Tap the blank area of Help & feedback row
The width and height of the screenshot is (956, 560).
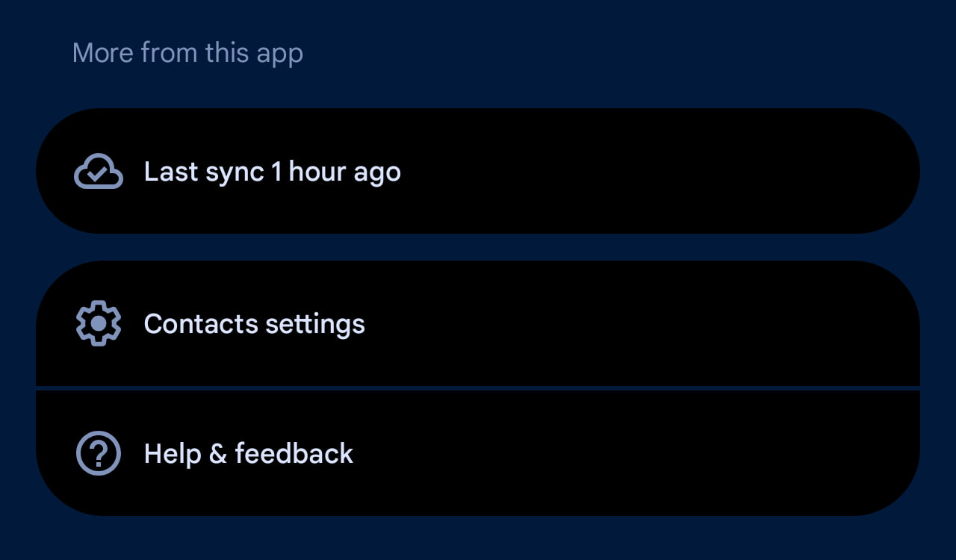pyautogui.click(x=635, y=453)
